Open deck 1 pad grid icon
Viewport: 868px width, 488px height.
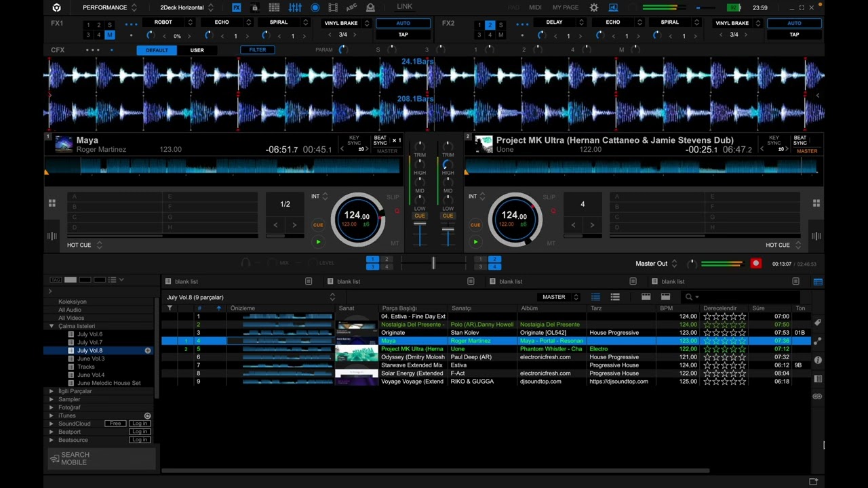(x=52, y=203)
